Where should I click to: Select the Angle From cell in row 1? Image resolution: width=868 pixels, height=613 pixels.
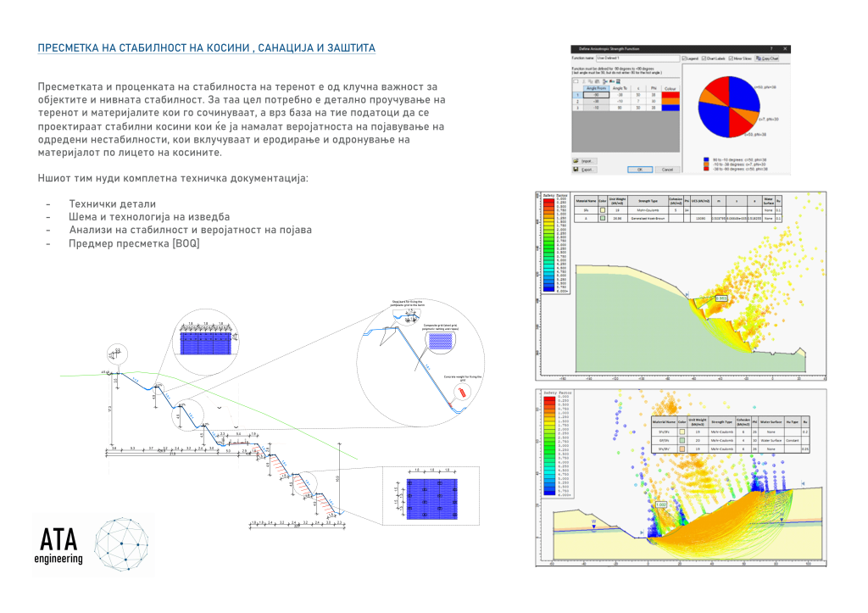point(596,96)
